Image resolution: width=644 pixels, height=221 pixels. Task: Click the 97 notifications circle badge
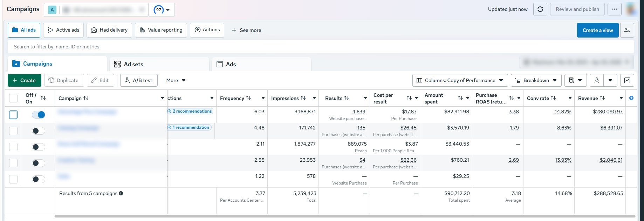(x=159, y=10)
